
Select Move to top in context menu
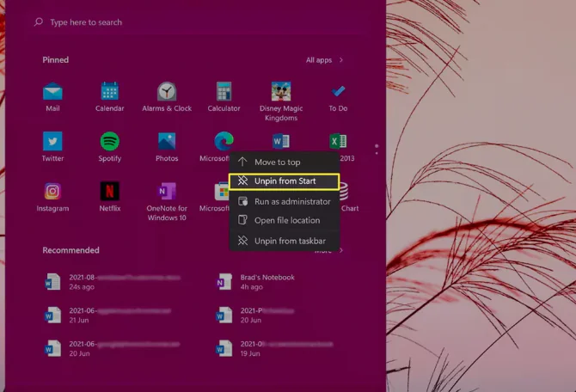coord(277,162)
